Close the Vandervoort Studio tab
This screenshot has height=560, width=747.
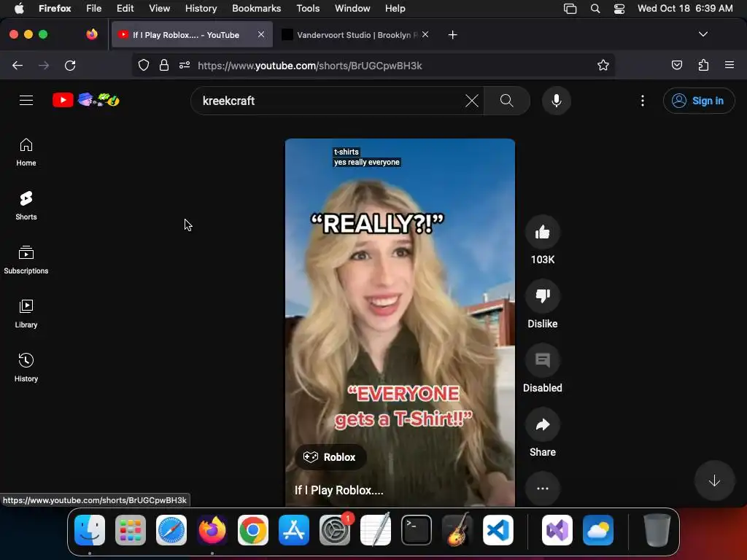click(x=425, y=34)
